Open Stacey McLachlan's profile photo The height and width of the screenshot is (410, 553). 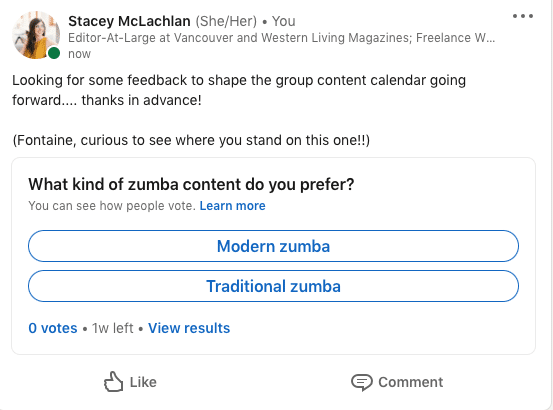pos(36,35)
